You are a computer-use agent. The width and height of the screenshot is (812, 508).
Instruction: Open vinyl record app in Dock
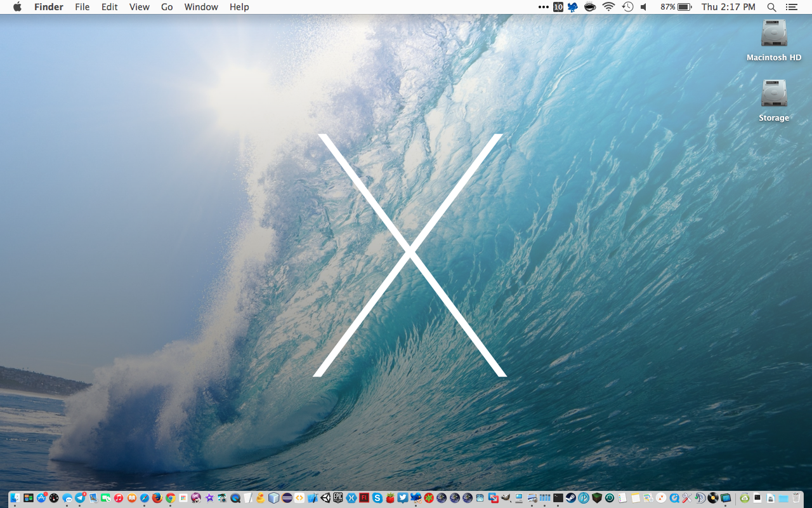(x=713, y=498)
